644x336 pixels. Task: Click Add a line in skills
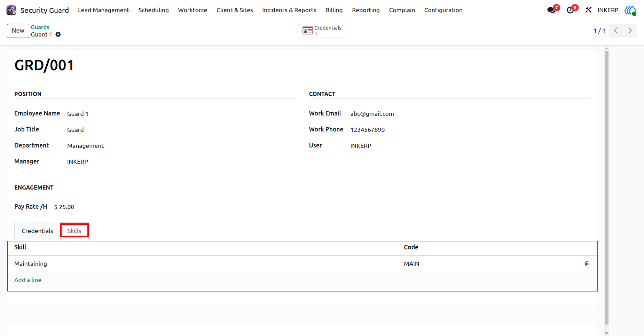pos(28,280)
